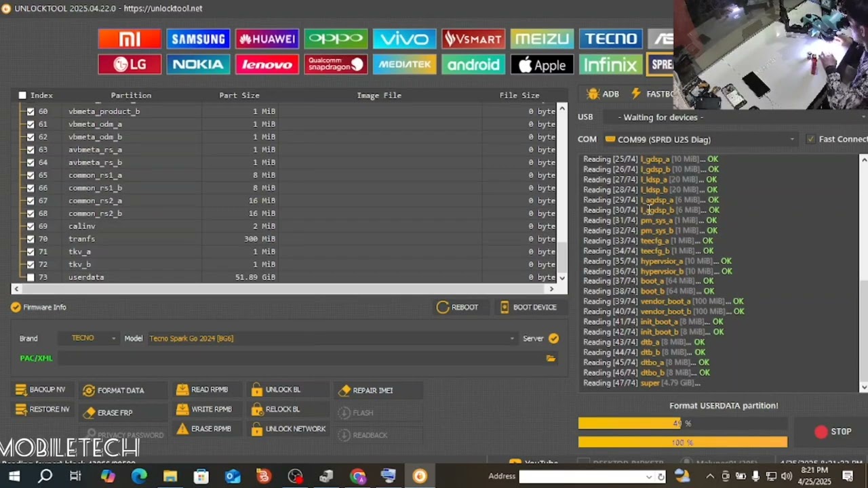Select the MediaTek brand tile

pos(404,64)
